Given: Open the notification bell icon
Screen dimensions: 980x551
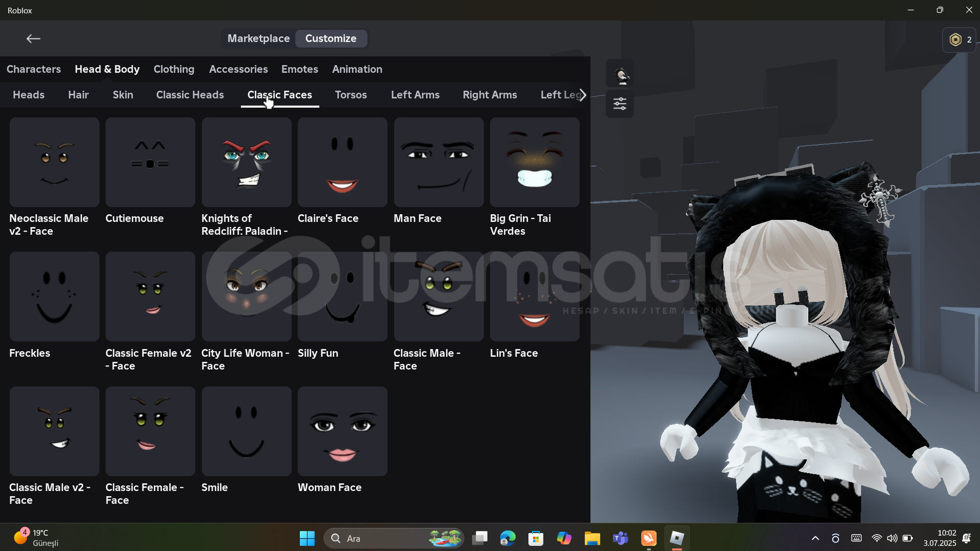Looking at the screenshot, I should click(967, 538).
